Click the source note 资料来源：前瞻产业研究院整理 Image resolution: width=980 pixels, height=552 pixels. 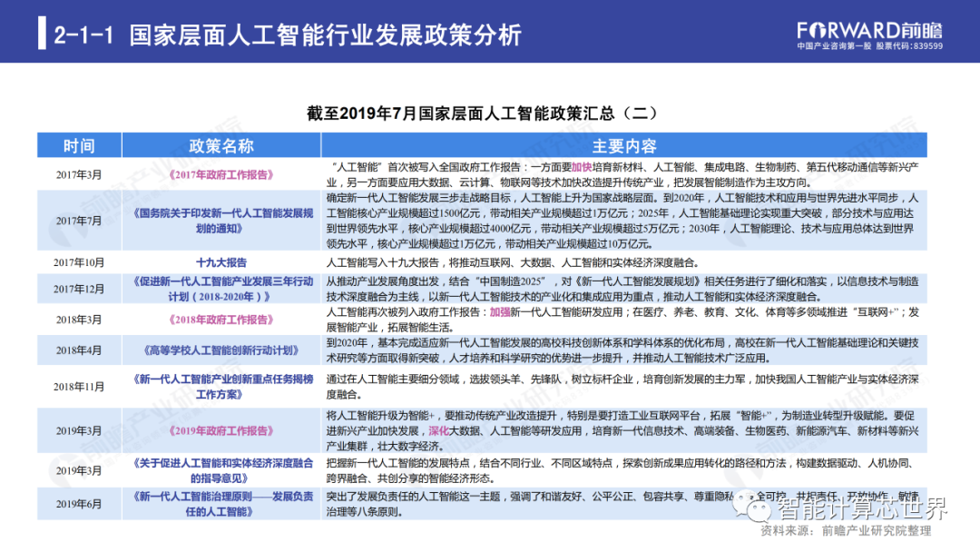click(846, 531)
